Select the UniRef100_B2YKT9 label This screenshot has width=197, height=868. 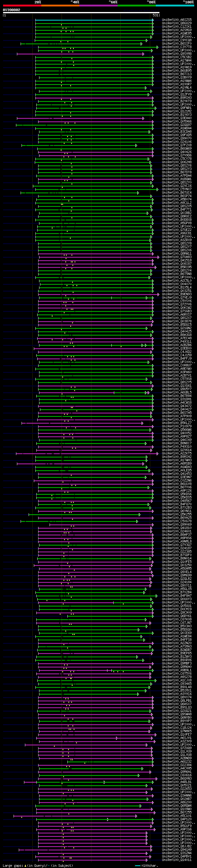click(x=177, y=101)
